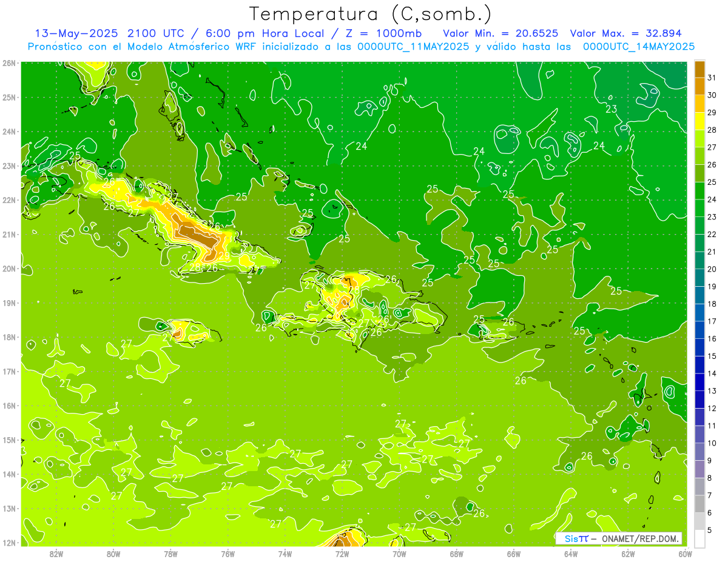Click the color scale value 31

point(712,78)
